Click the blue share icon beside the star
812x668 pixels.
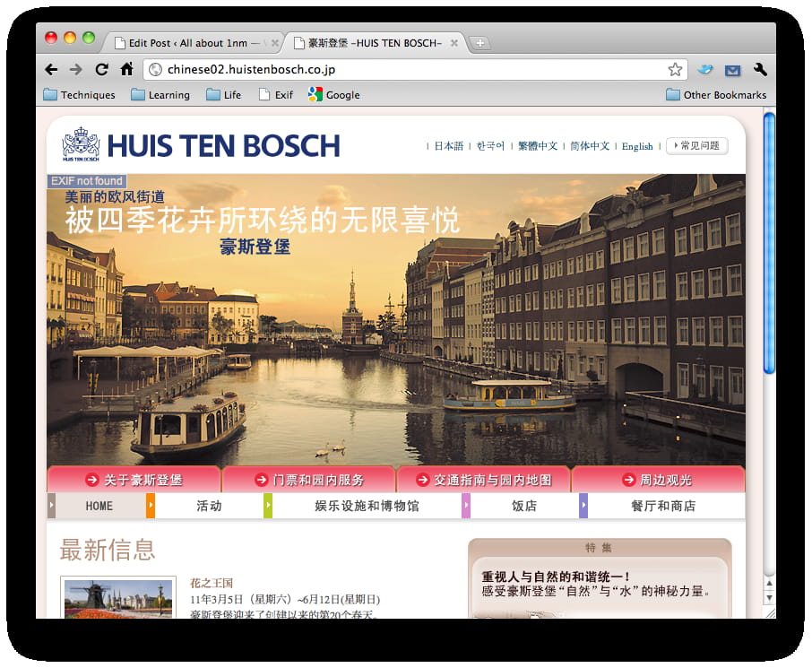point(704,68)
